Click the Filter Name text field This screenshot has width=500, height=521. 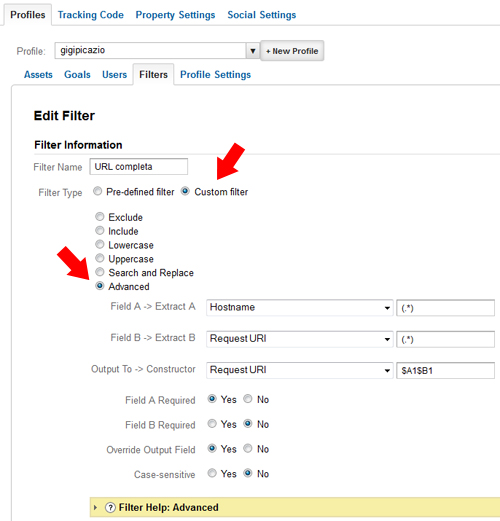click(139, 166)
